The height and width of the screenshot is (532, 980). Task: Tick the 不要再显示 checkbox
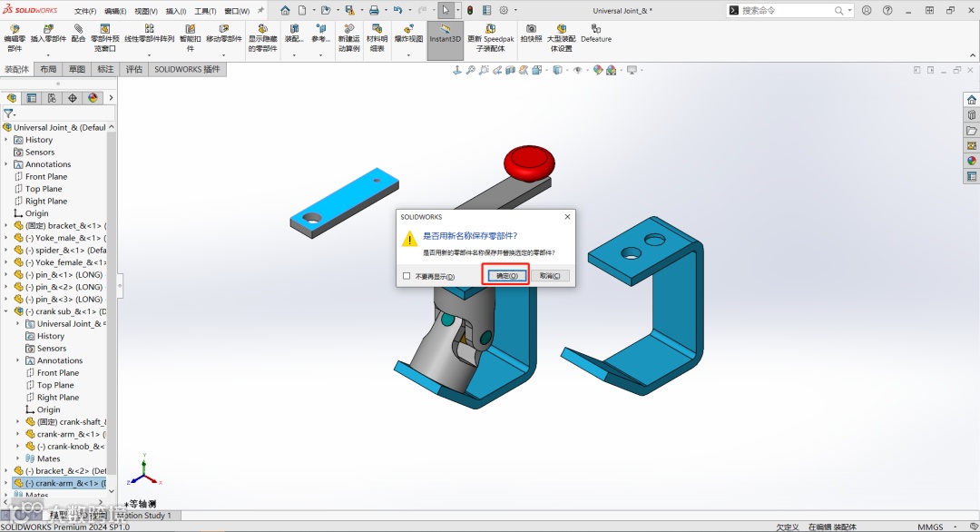click(407, 276)
